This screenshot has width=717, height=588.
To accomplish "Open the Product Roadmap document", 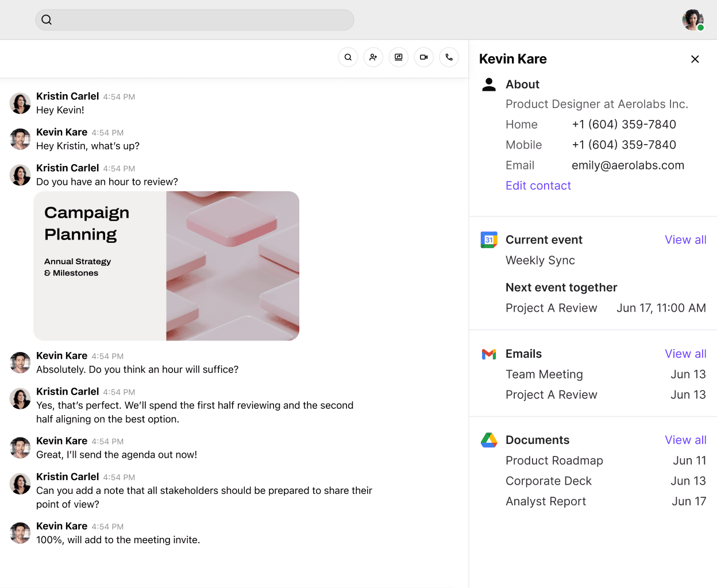I will [554, 461].
